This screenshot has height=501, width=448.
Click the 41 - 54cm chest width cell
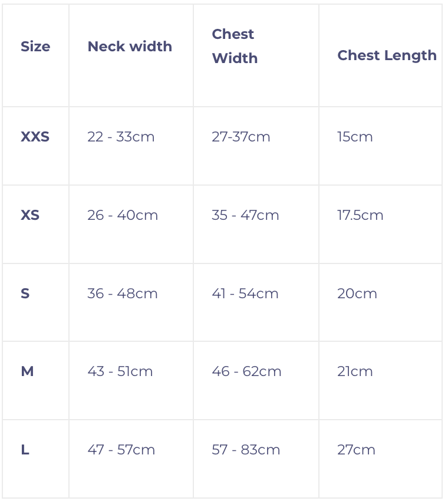tap(245, 294)
